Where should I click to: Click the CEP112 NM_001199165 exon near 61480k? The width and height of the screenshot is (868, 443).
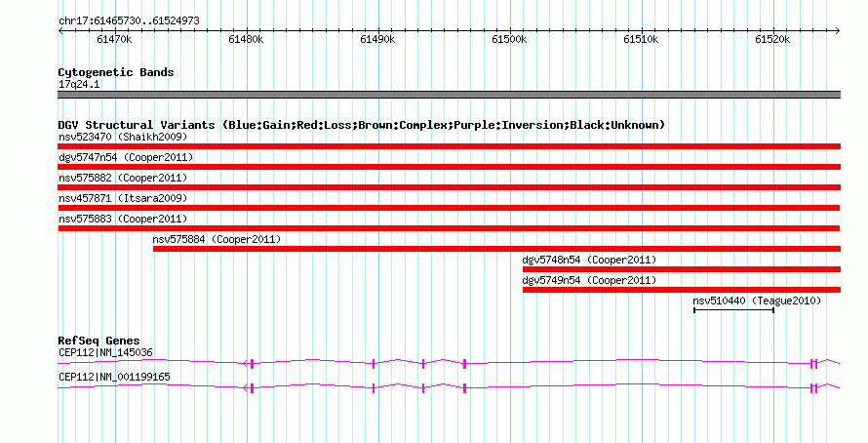coord(252,388)
